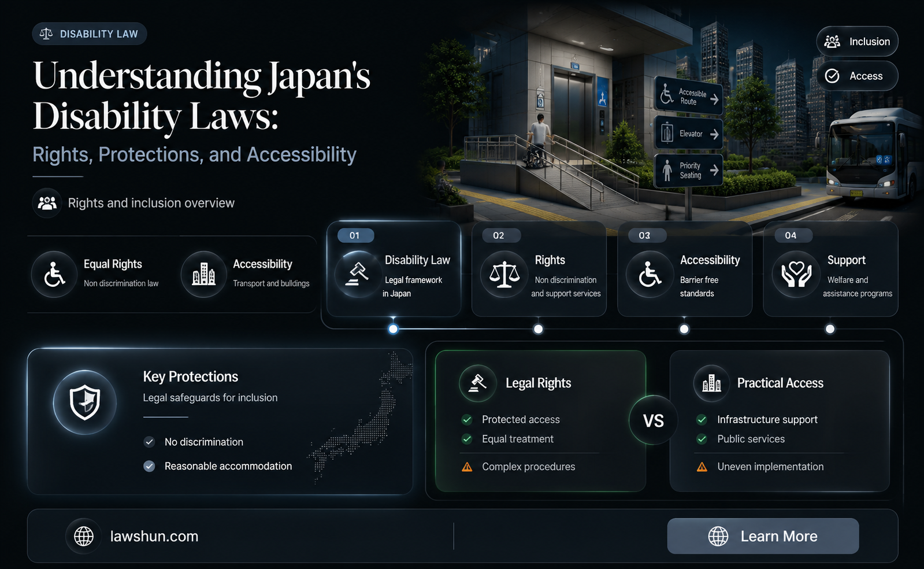Select the 02 Rights step card
Image resolution: width=924 pixels, height=569 pixels.
[x=539, y=269]
